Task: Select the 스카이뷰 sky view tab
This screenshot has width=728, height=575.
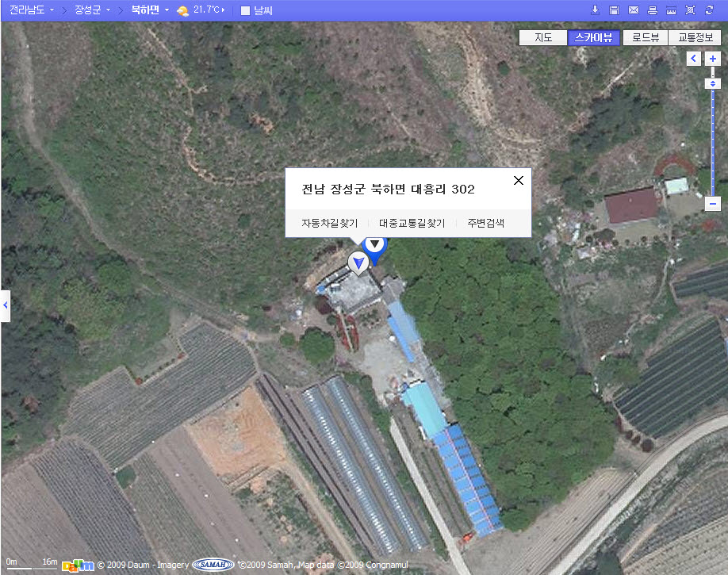Action: [x=593, y=37]
